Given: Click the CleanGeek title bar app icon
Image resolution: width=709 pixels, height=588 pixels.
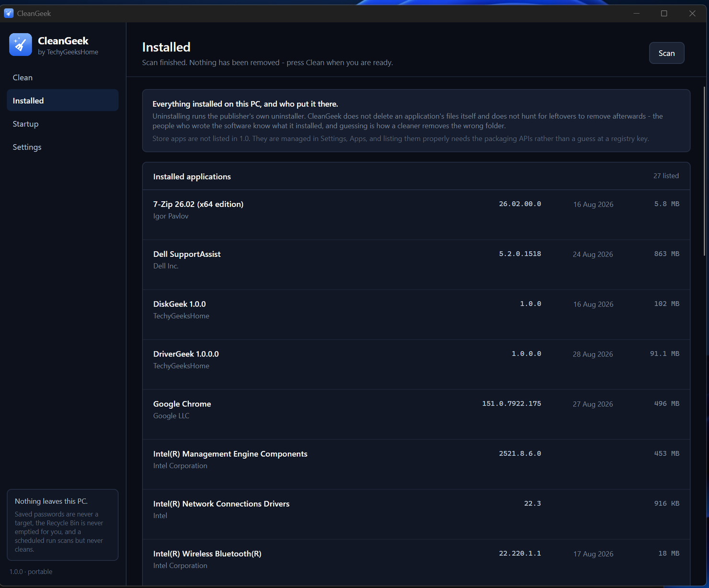Looking at the screenshot, I should click(x=9, y=13).
